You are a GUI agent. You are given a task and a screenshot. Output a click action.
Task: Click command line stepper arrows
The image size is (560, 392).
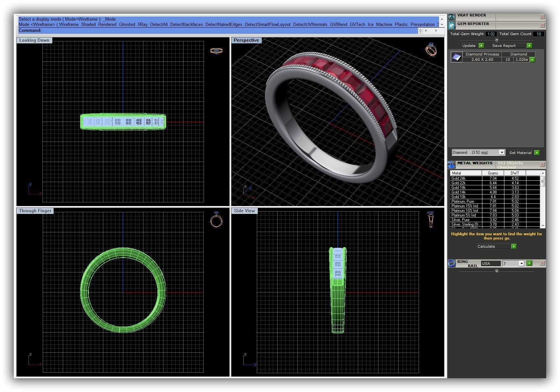tap(420, 31)
